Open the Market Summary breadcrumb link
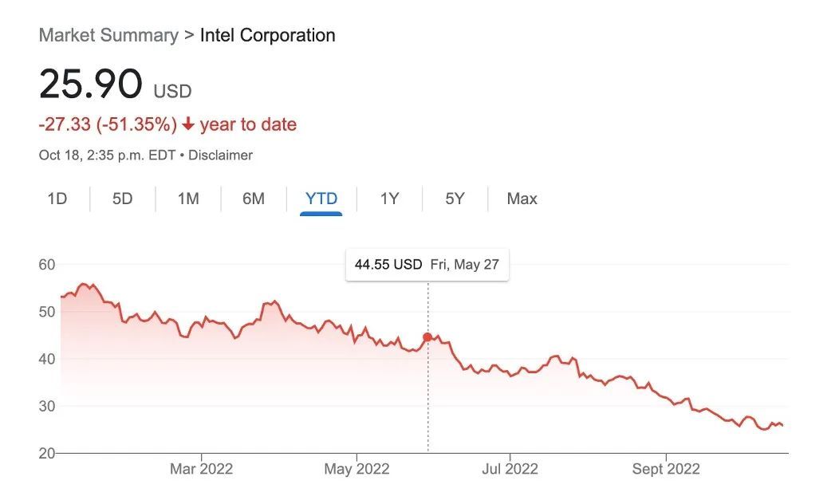The image size is (839, 504). [x=108, y=35]
